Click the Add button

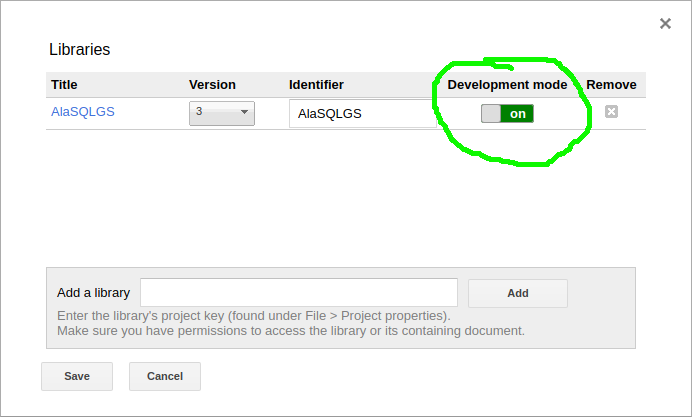coord(518,293)
